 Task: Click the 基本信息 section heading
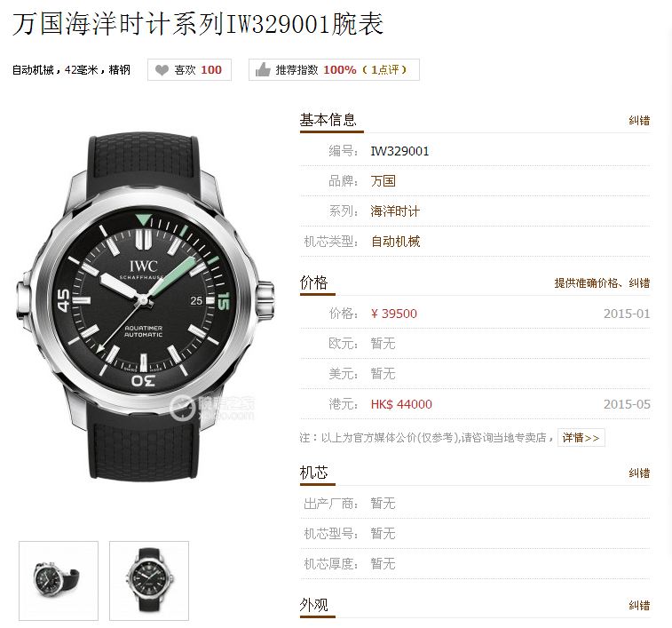[x=328, y=120]
